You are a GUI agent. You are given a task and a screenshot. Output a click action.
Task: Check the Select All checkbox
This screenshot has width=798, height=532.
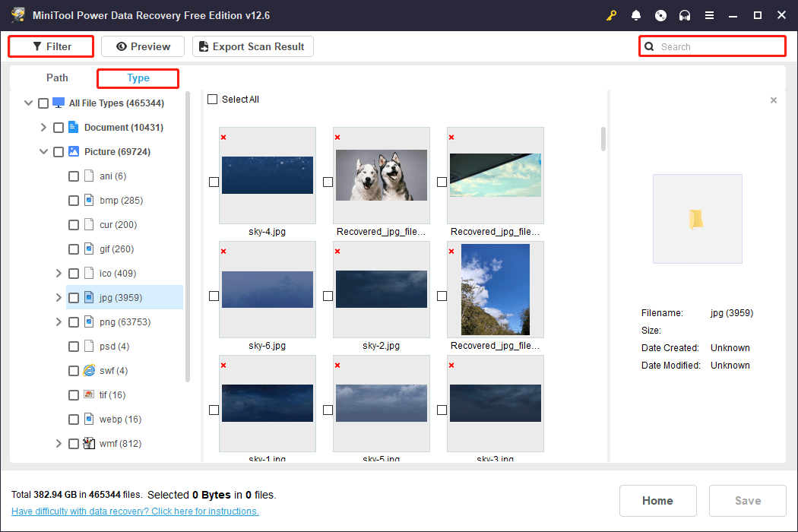pos(212,99)
